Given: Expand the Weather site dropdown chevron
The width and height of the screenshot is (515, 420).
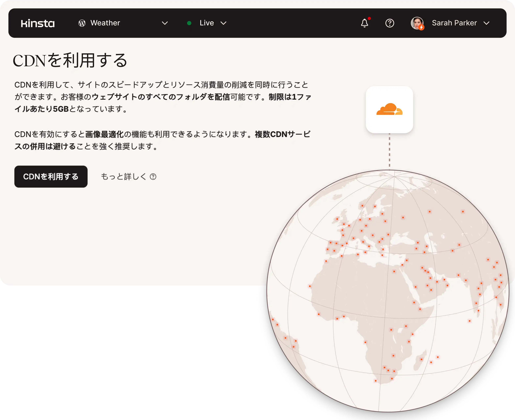Looking at the screenshot, I should point(165,23).
